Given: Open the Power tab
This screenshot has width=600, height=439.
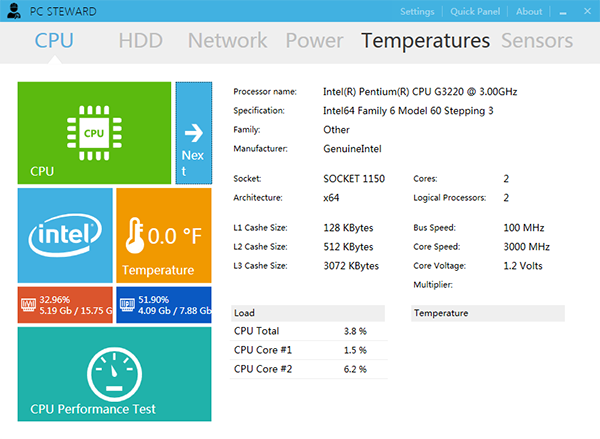Looking at the screenshot, I should click(314, 41).
